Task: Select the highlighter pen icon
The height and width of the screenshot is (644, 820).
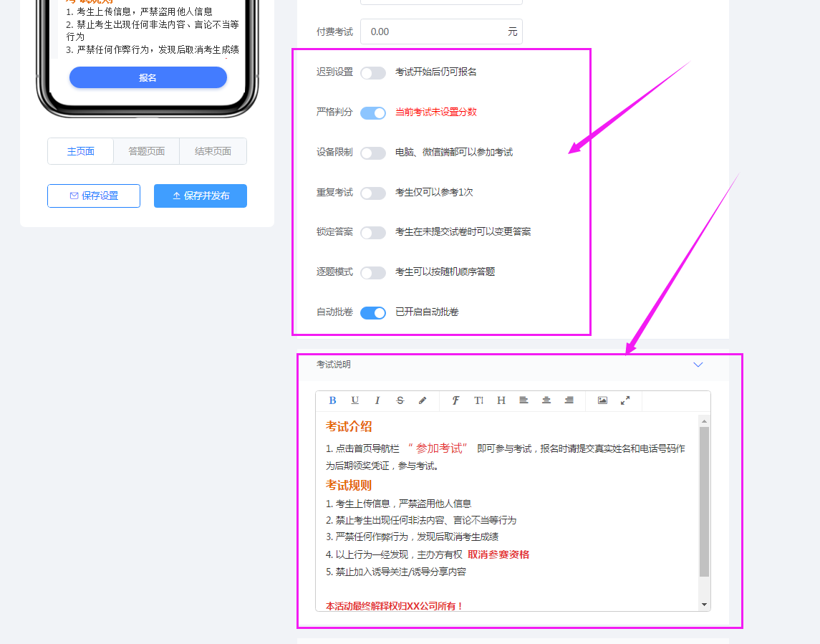Action: pos(423,400)
